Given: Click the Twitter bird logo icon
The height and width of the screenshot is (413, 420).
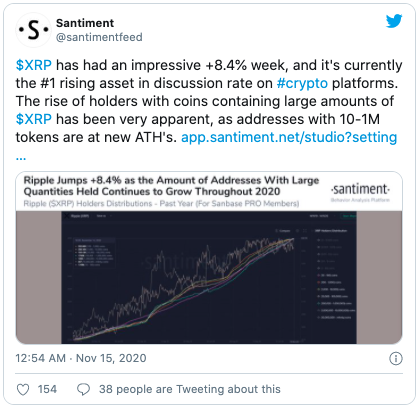Looking at the screenshot, I should pyautogui.click(x=394, y=21).
